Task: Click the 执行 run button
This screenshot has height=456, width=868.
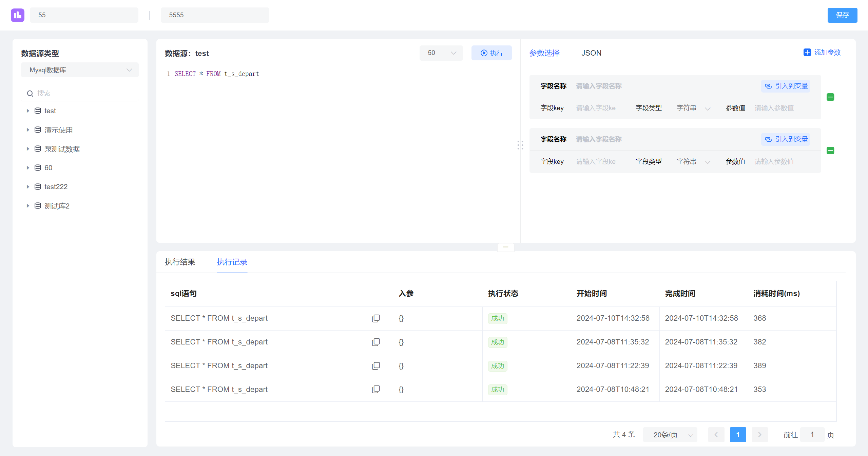Action: click(x=491, y=53)
